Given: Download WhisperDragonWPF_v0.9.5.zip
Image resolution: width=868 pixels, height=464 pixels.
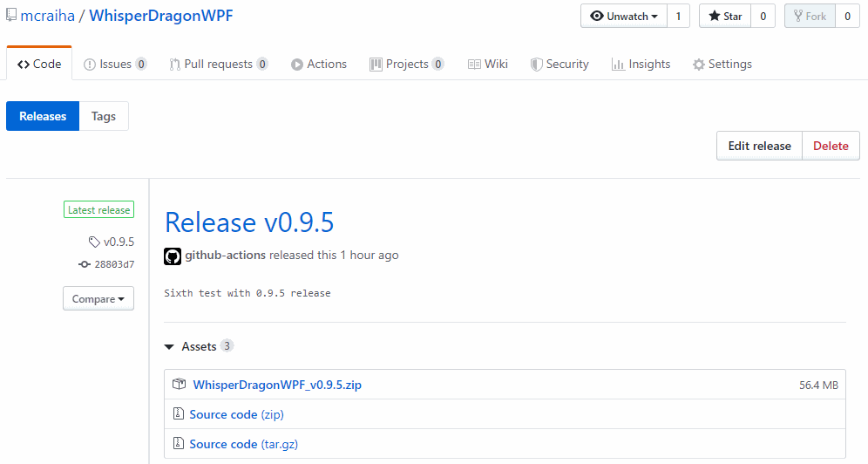Looking at the screenshot, I should pos(277,385).
